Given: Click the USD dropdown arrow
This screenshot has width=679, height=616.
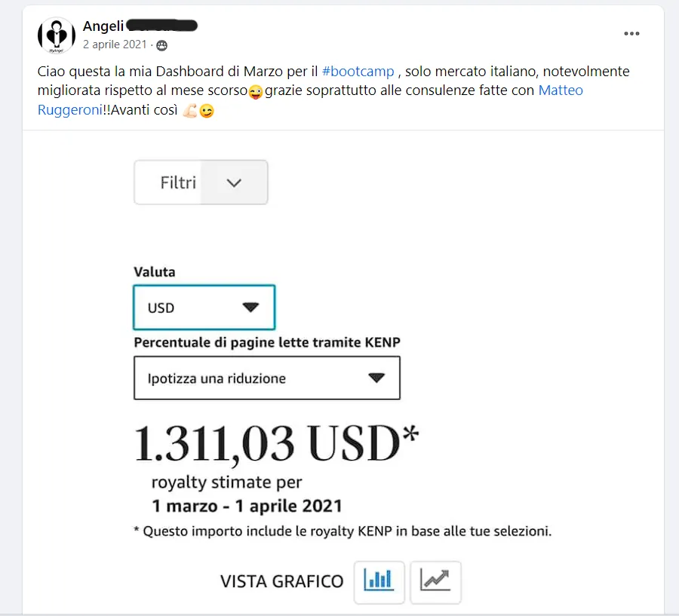Looking at the screenshot, I should pos(250,308).
